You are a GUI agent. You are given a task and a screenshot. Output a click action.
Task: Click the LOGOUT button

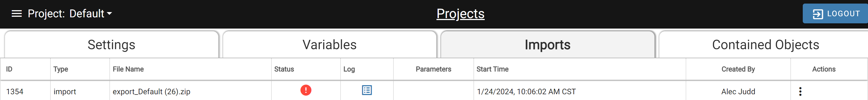pos(835,13)
